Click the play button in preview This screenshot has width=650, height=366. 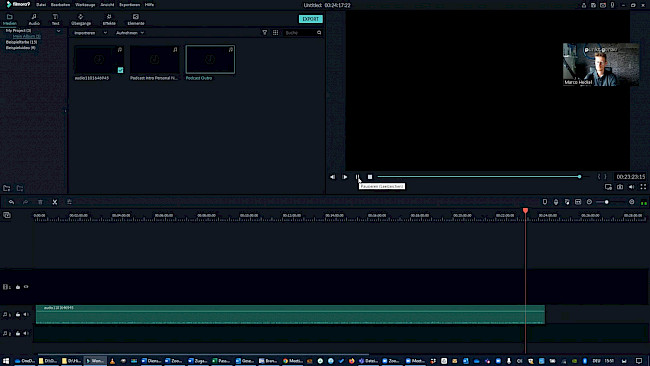coord(345,177)
